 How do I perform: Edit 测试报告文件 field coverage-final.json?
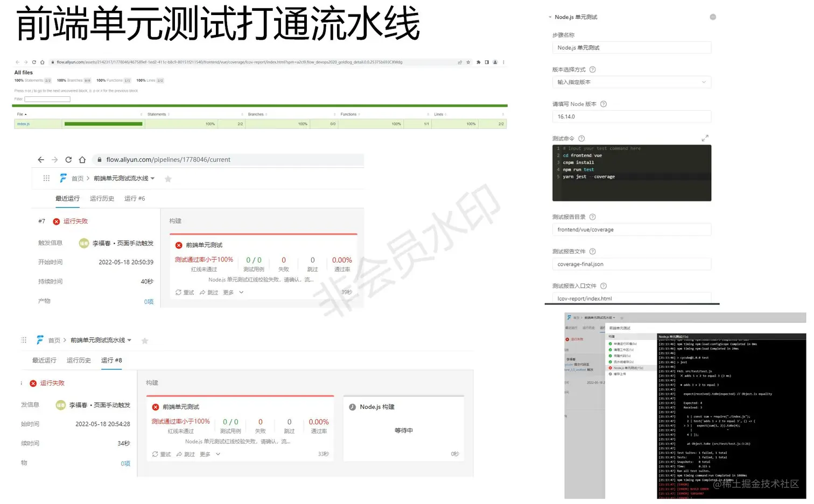click(x=631, y=264)
